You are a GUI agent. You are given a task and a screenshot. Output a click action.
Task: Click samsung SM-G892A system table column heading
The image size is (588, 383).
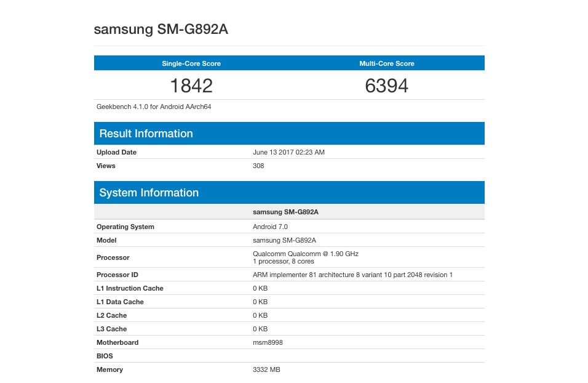coord(285,212)
